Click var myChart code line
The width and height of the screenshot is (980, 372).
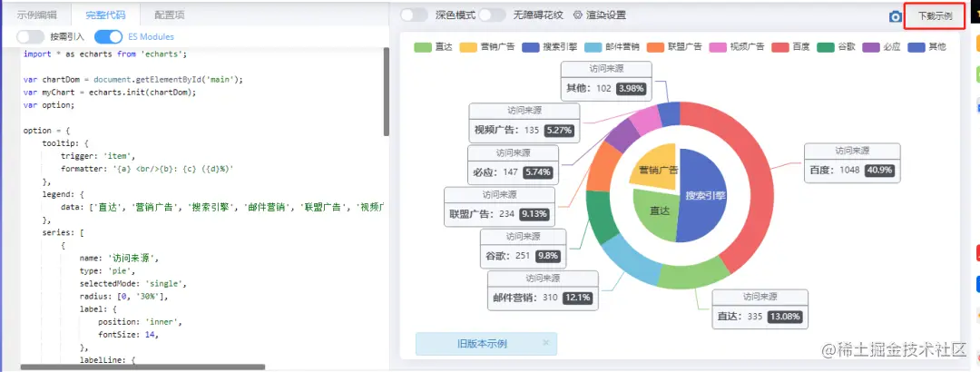click(110, 92)
